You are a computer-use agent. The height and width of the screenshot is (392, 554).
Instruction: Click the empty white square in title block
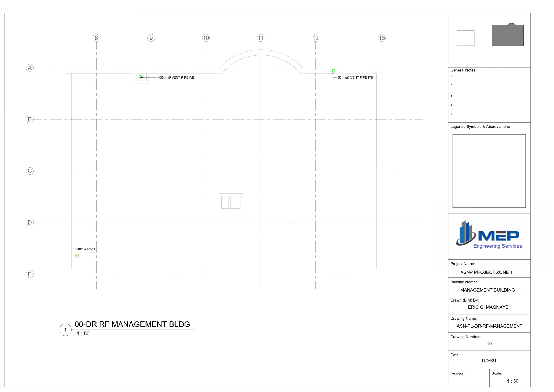click(x=465, y=38)
